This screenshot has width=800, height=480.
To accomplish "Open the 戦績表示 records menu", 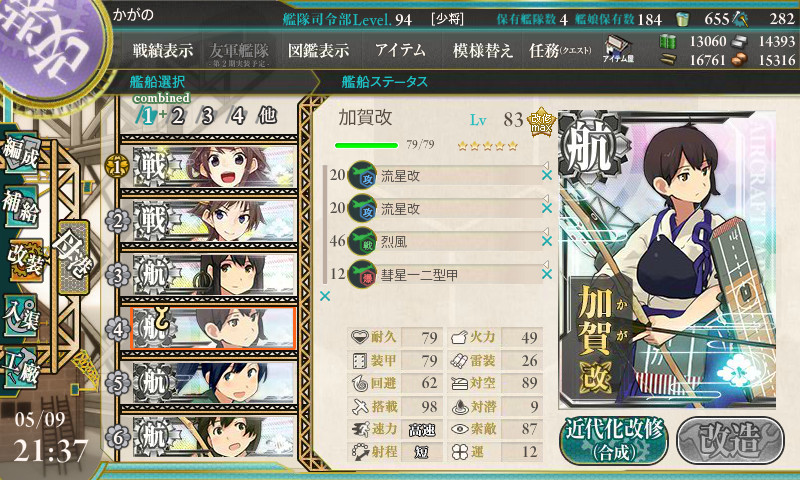I will (163, 50).
